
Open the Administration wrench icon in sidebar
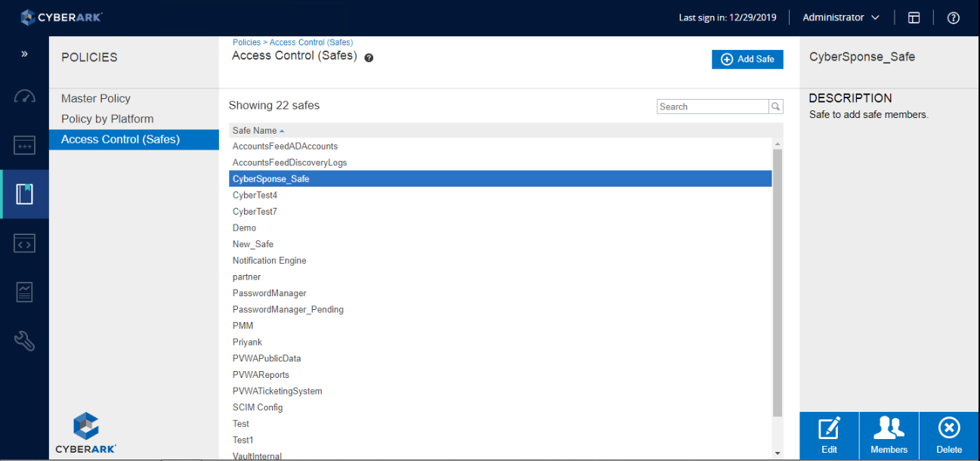click(x=24, y=341)
